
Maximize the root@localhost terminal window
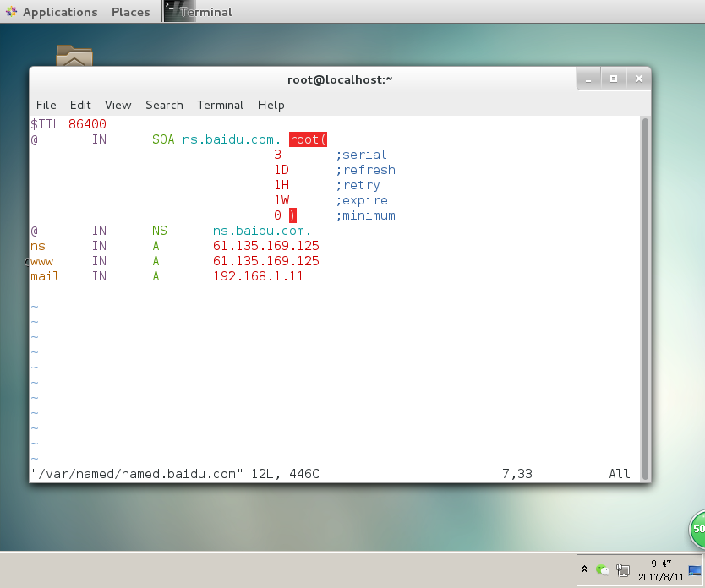tap(613, 79)
